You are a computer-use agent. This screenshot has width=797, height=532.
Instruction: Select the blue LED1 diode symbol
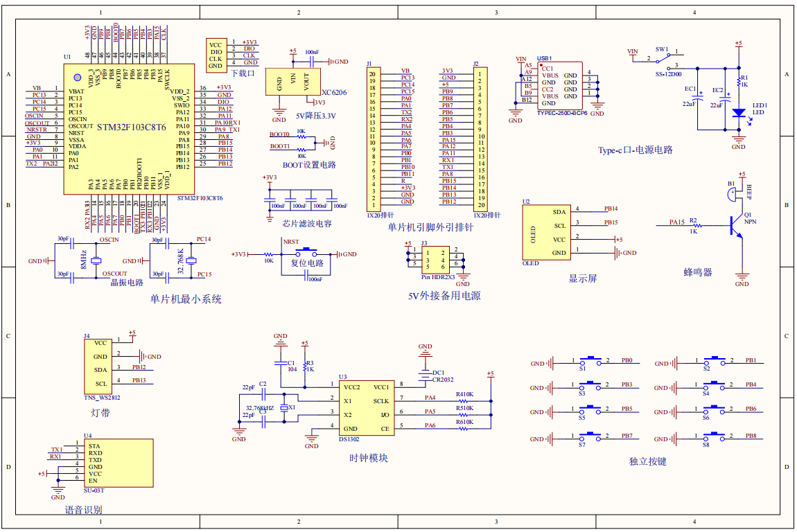click(739, 112)
